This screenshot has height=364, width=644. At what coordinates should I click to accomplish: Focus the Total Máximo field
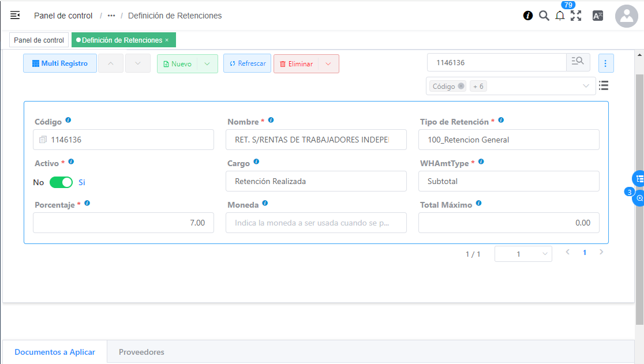508,223
